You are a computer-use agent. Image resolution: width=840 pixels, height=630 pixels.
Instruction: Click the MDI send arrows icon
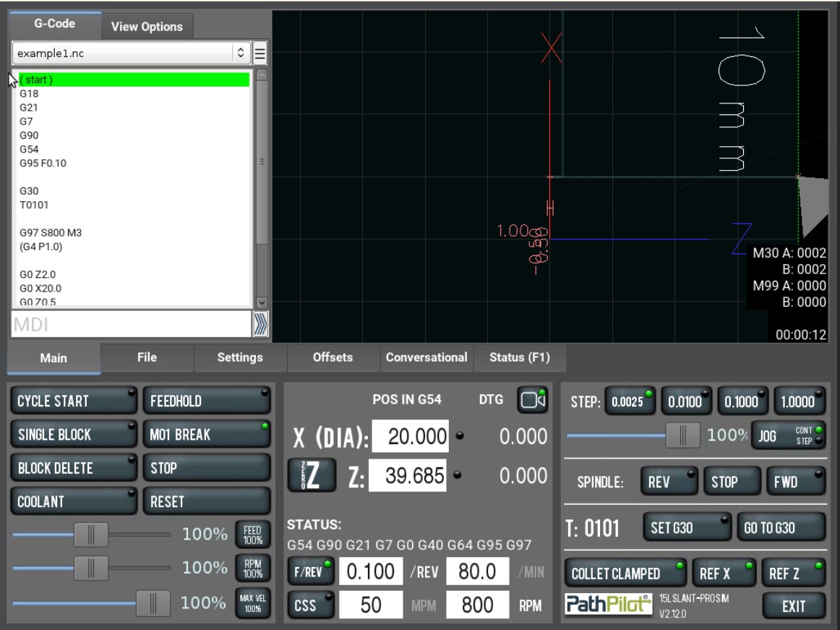click(260, 325)
